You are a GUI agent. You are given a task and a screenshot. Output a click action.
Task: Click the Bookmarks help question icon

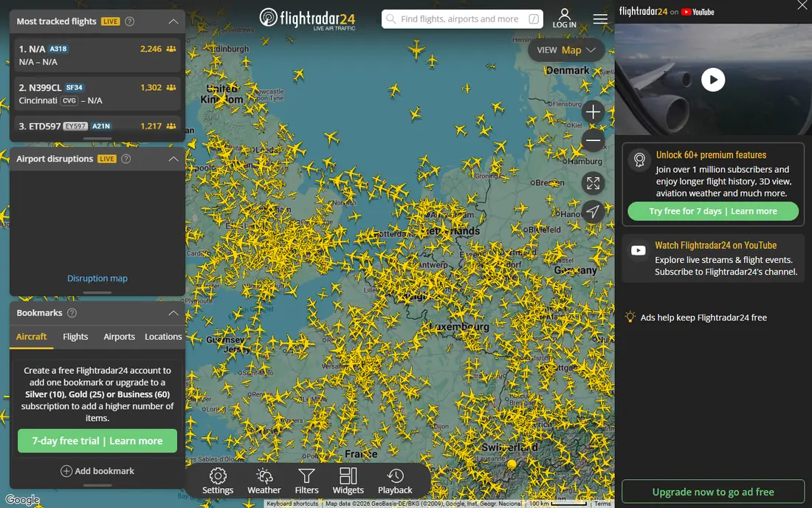click(72, 313)
